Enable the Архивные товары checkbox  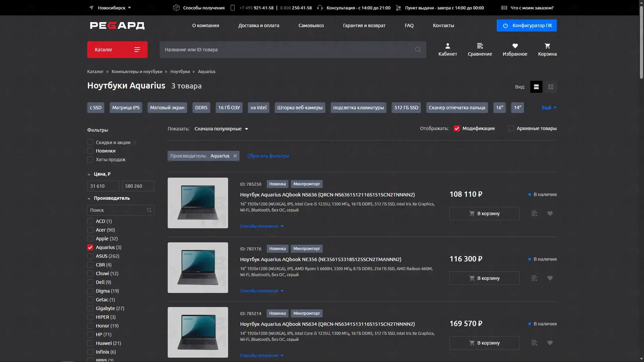pyautogui.click(x=511, y=128)
